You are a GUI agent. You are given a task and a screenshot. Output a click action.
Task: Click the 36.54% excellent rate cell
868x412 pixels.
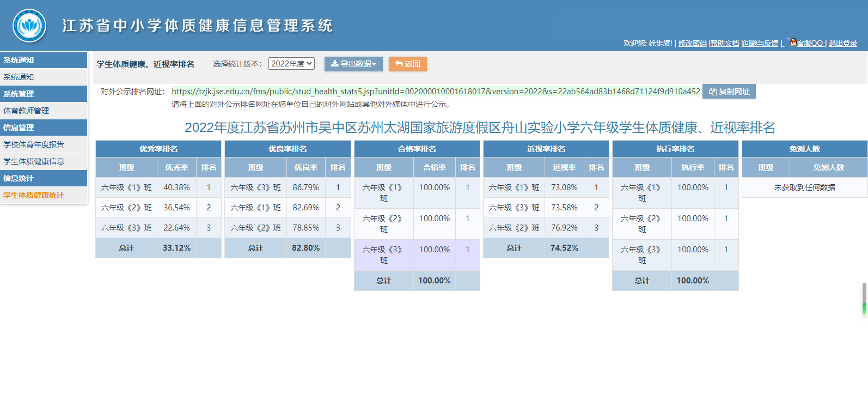(177, 208)
